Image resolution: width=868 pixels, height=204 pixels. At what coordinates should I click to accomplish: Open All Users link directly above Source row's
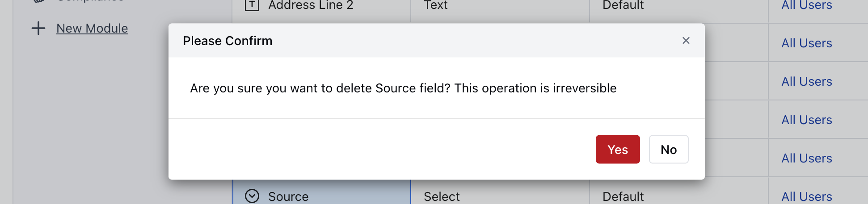pos(806,158)
